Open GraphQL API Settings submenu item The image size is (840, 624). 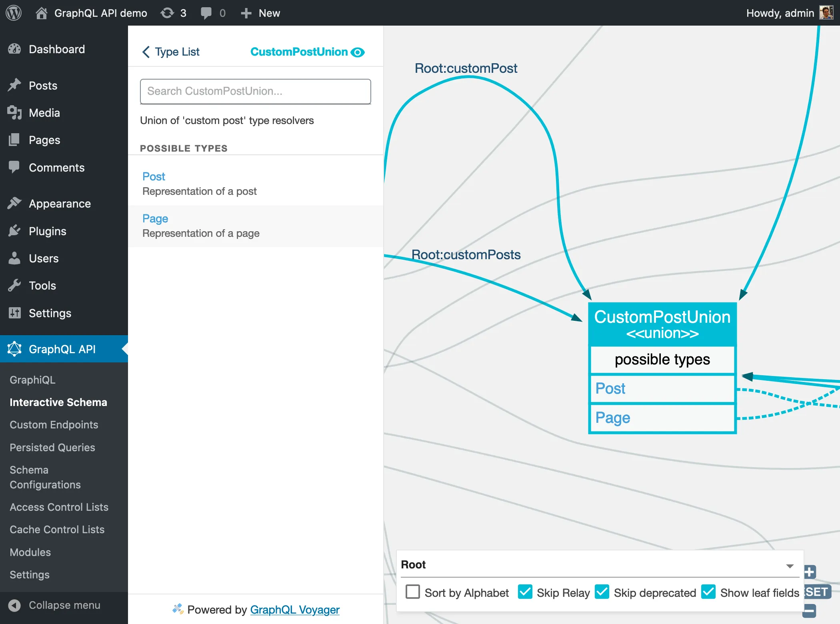tap(30, 574)
